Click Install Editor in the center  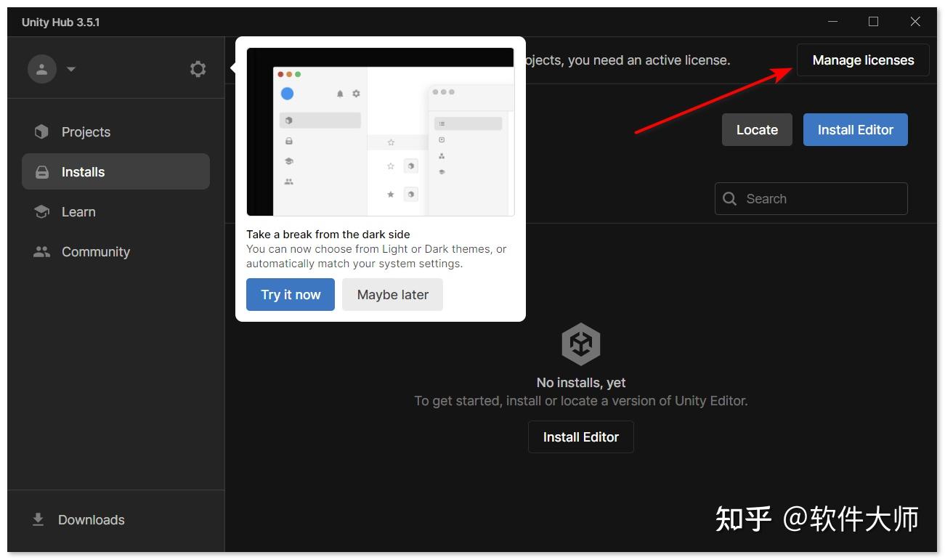tap(580, 437)
